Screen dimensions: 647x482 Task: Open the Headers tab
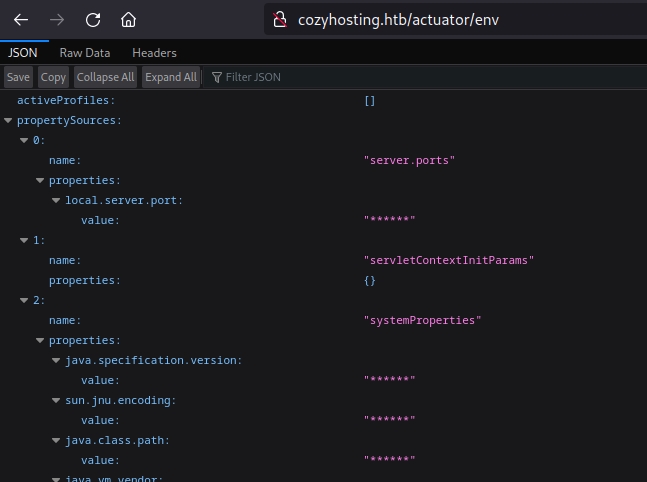154,53
